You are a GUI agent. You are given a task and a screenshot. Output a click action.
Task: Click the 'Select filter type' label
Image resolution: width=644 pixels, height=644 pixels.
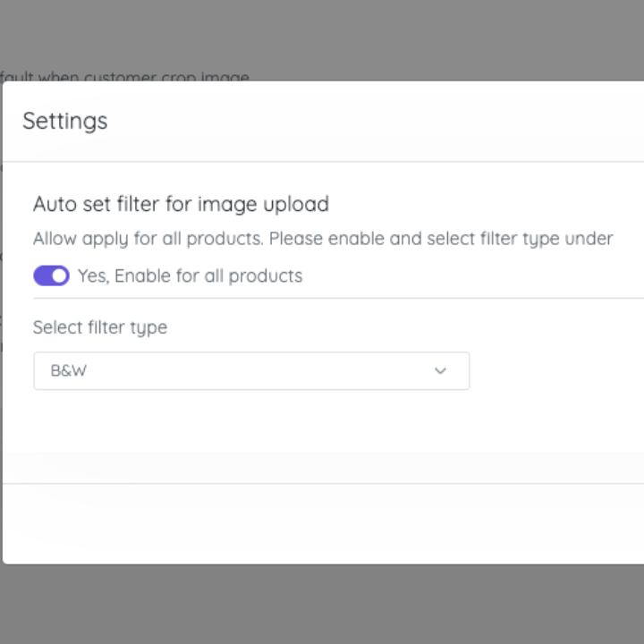pos(100,327)
